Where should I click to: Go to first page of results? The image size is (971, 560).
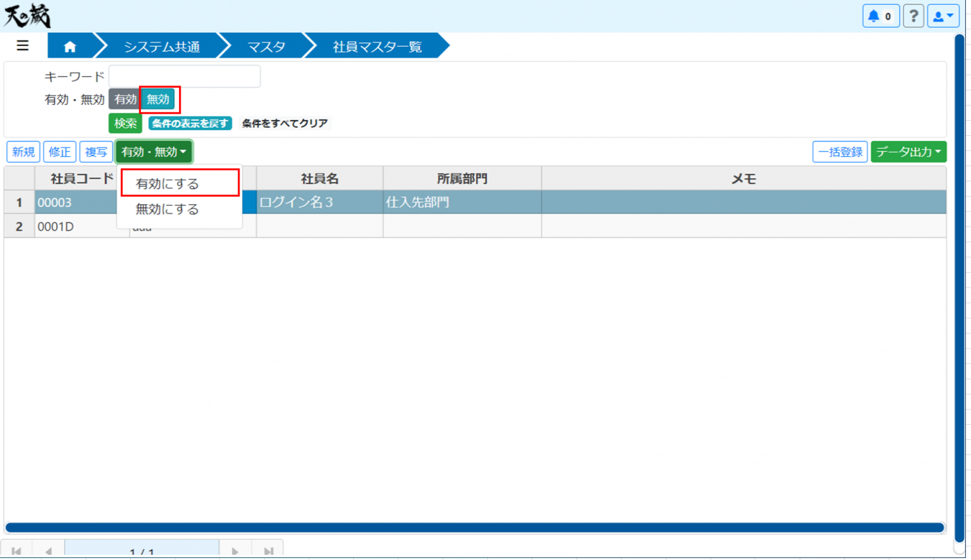point(17,551)
